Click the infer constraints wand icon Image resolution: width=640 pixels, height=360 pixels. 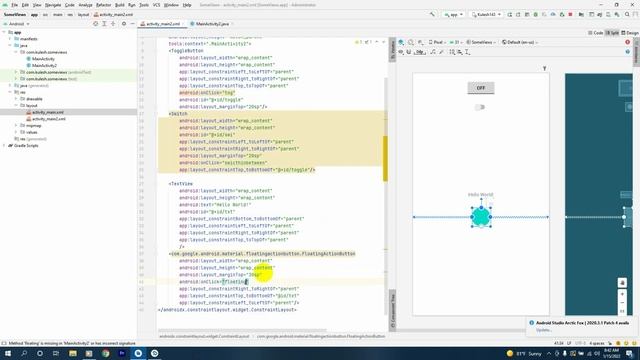[441, 52]
